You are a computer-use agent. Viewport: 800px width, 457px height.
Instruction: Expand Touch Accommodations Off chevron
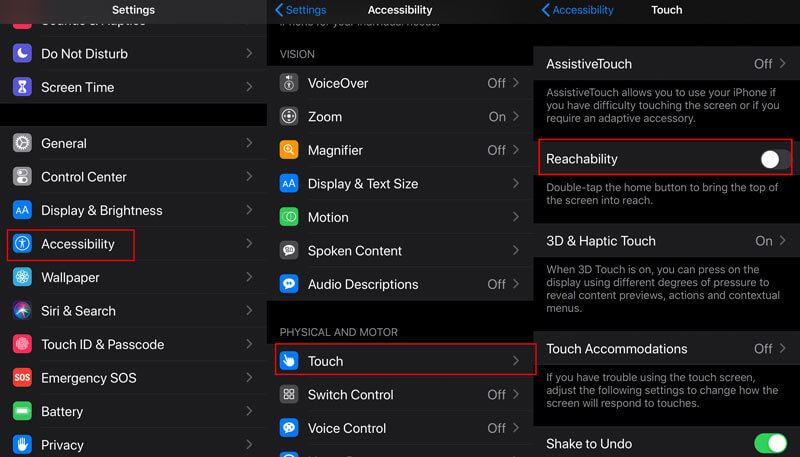[x=783, y=348]
